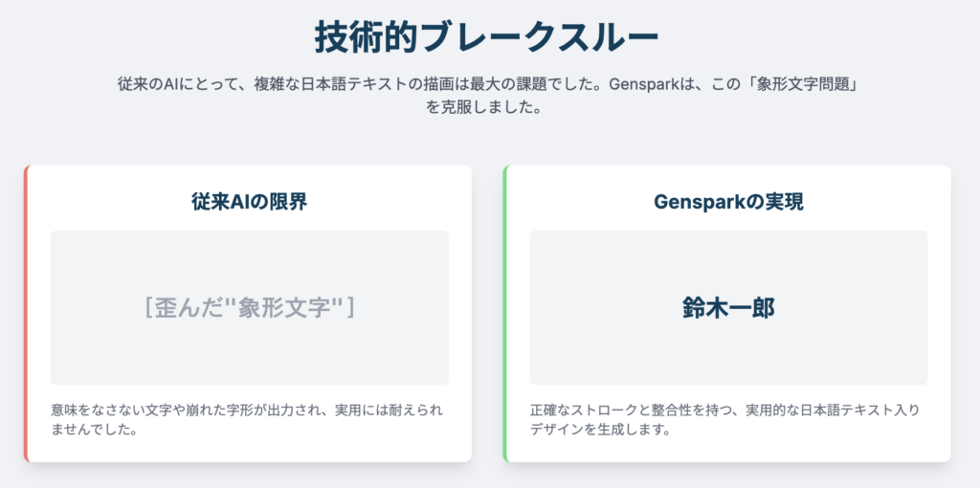The width and height of the screenshot is (980, 488).
Task: Click the ませんでした。 line in left card
Action: tap(95, 430)
